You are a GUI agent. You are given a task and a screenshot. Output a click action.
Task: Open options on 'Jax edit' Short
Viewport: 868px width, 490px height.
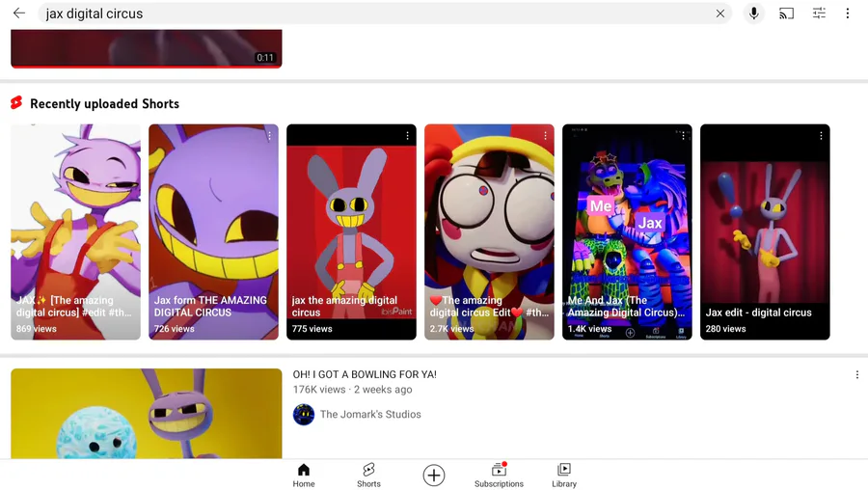coord(821,136)
